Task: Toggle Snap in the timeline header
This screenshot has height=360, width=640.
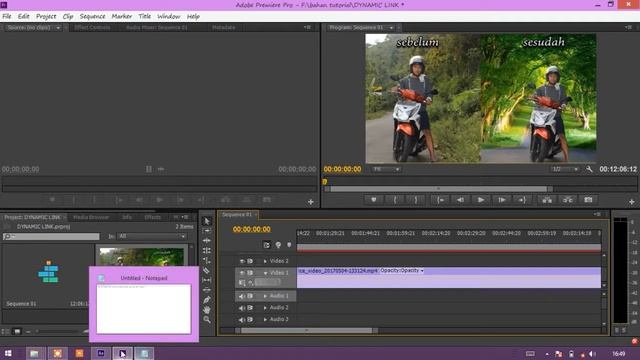Action: pos(267,245)
